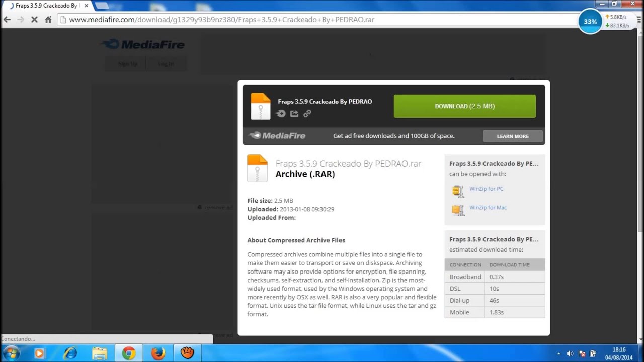Viewport: 644px width, 362px height.
Task: Click the Action Center flag tray icon
Action: pos(582,353)
